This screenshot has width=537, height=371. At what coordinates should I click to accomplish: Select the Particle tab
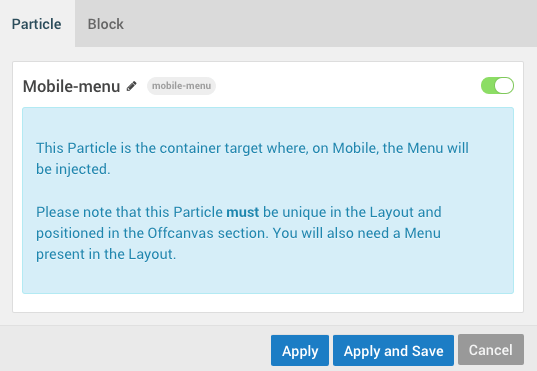(37, 24)
